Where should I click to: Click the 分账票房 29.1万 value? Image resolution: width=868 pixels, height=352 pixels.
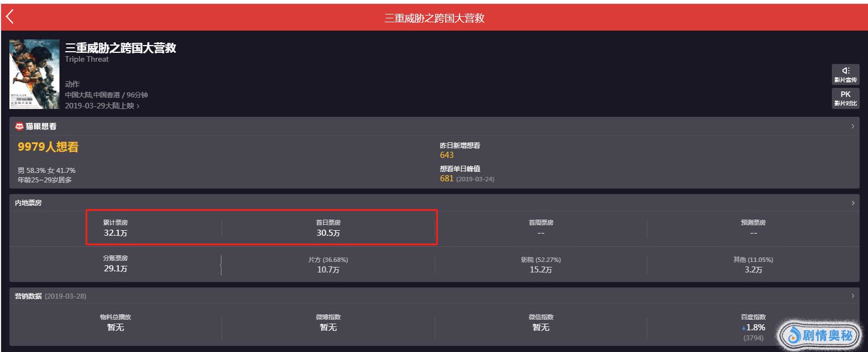115,269
